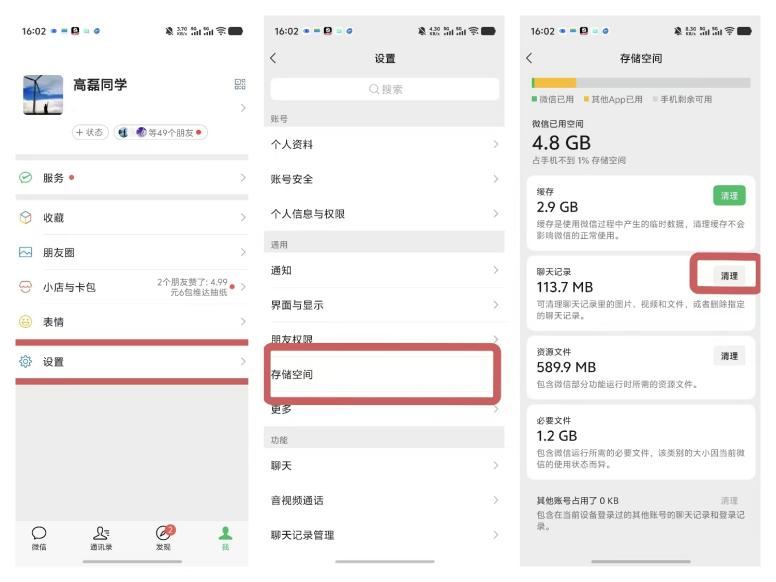The image size is (776, 582).
Task: Tap 清理 button next to 聊天记录
Action: pyautogui.click(x=729, y=275)
